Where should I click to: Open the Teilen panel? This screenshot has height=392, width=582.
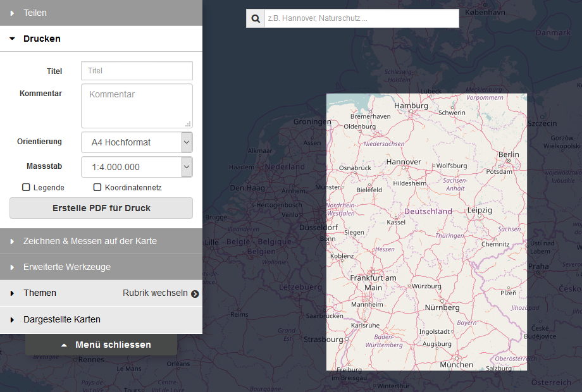pos(35,13)
